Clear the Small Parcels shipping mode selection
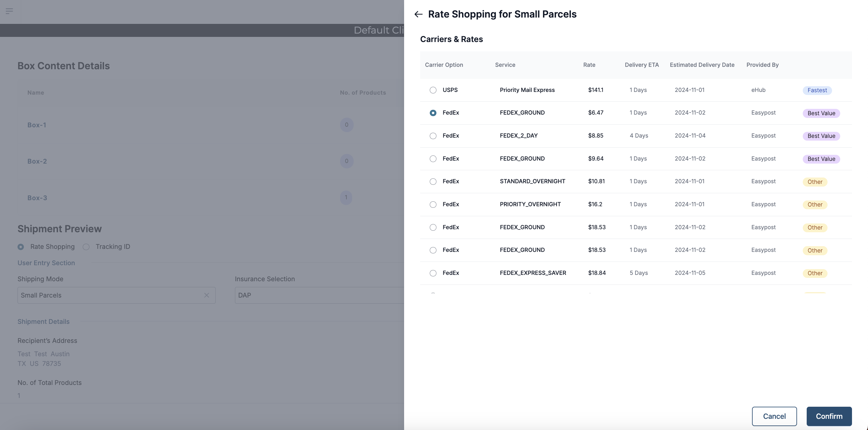 tap(207, 295)
